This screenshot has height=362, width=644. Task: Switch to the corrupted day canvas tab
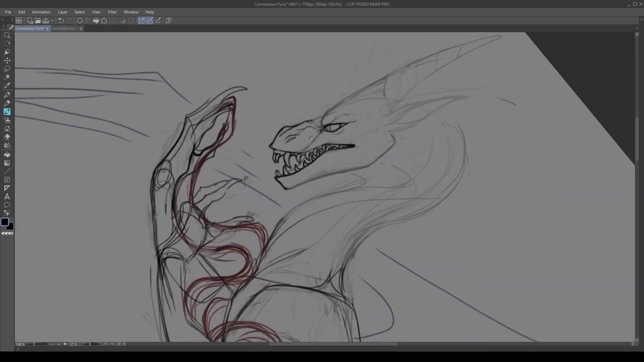click(64, 28)
